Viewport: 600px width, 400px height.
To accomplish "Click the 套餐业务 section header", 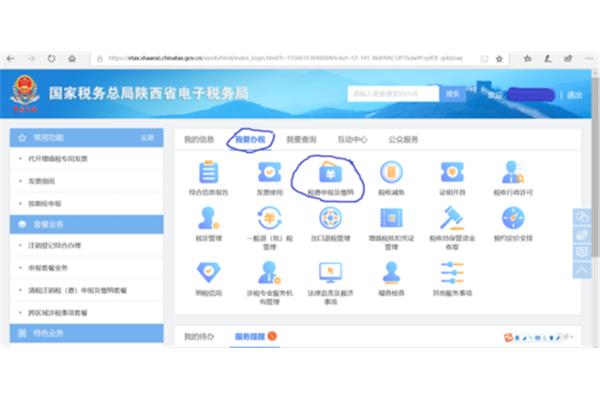I will 86,224.
